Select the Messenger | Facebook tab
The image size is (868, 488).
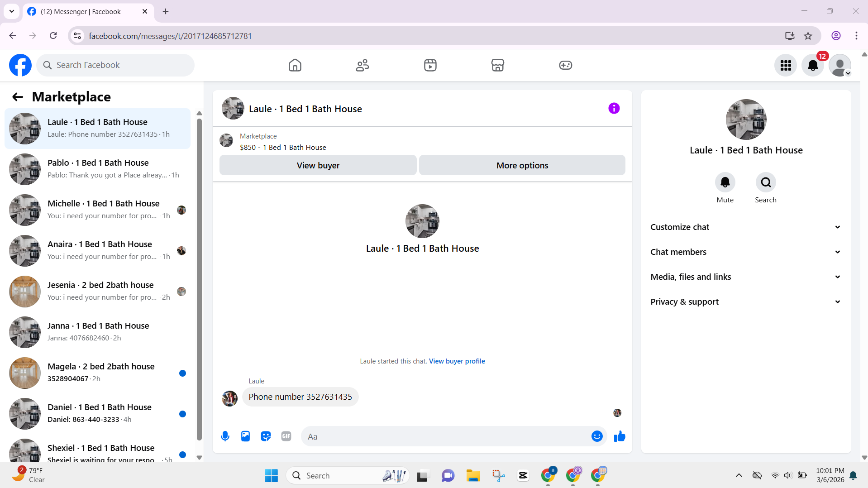click(87, 11)
